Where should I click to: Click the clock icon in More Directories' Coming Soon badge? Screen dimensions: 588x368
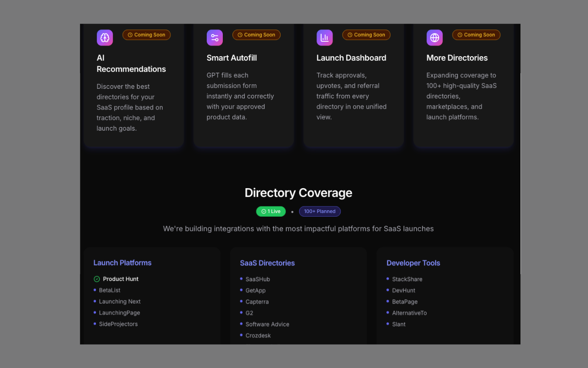[x=459, y=34]
